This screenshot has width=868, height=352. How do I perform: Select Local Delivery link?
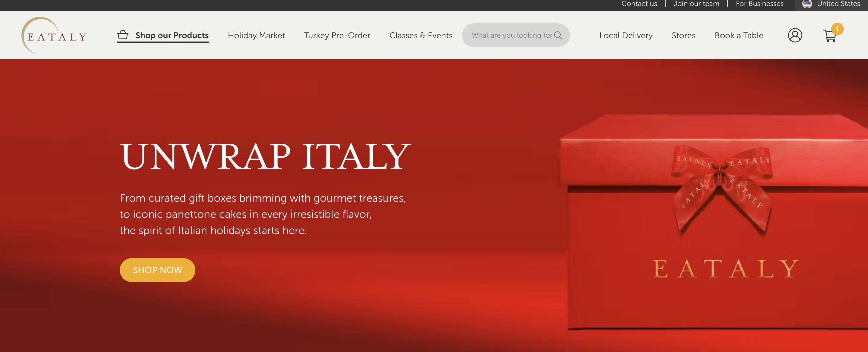click(626, 35)
